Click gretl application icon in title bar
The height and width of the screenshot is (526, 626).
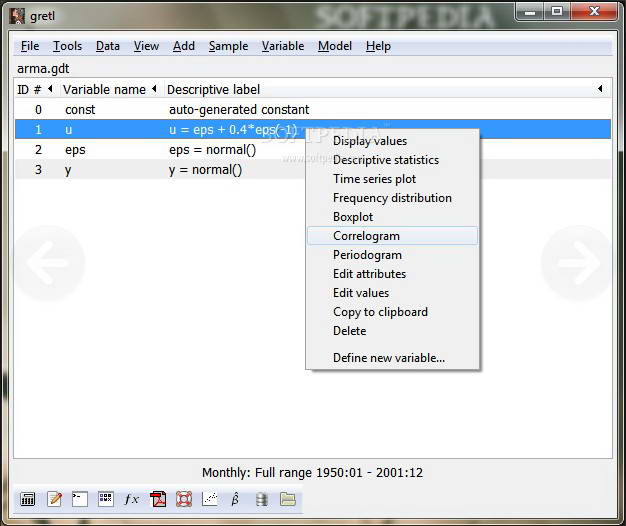(x=17, y=16)
